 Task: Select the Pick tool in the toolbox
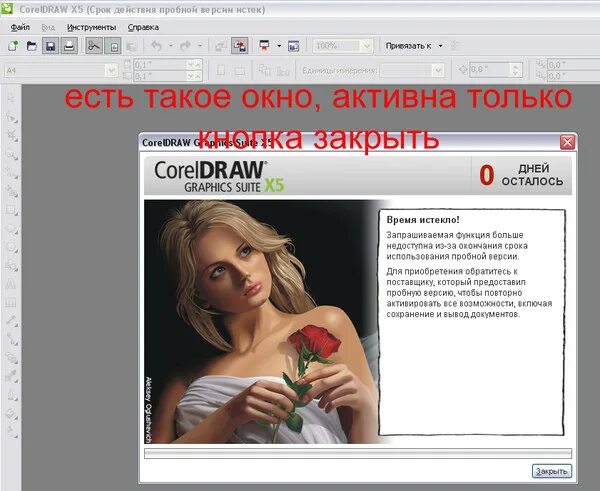pos(11,98)
